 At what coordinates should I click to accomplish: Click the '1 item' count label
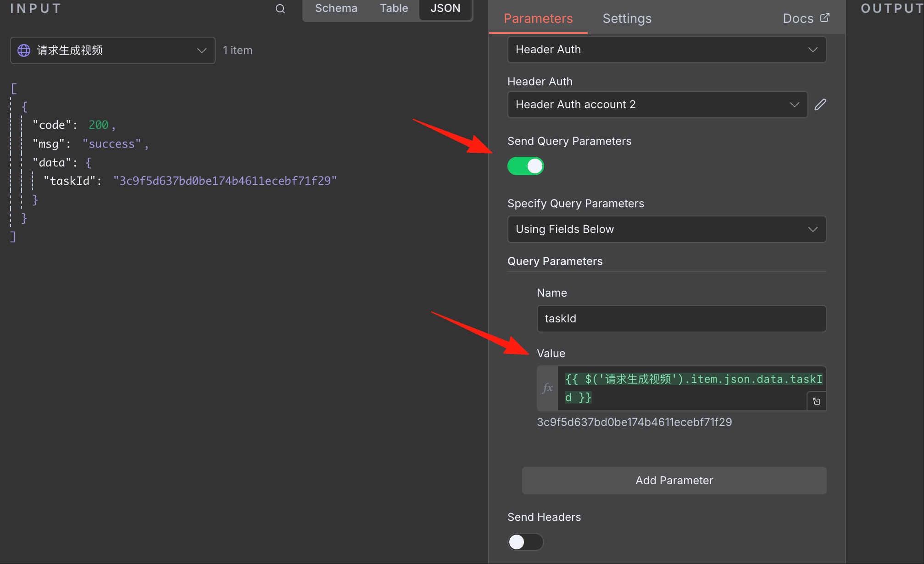238,50
